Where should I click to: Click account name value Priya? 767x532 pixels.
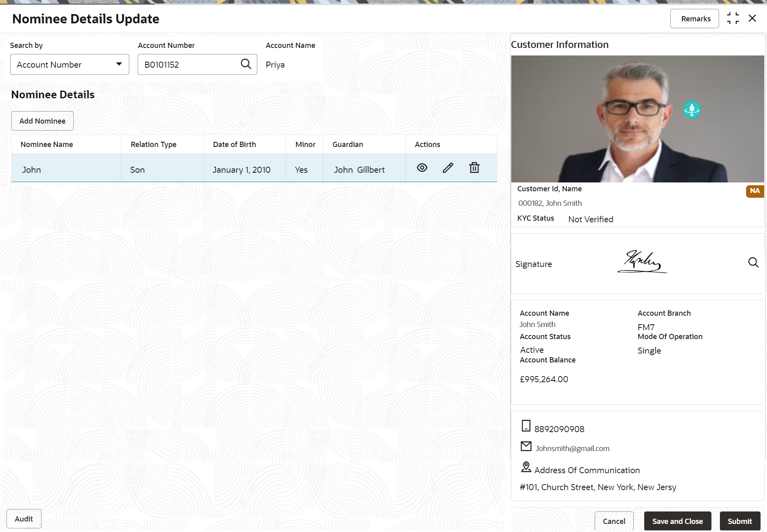click(275, 65)
